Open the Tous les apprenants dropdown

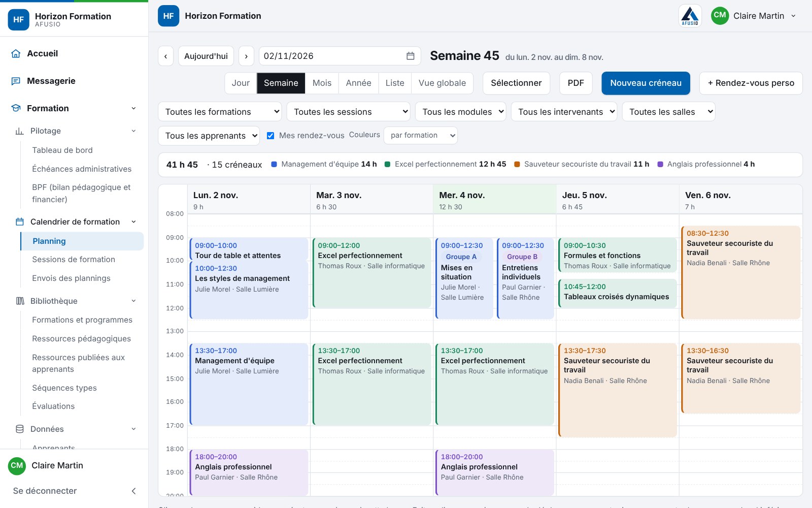(209, 136)
